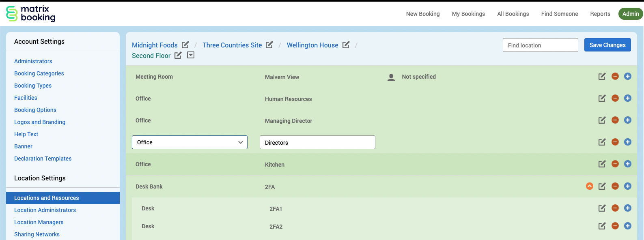Screen dimensions: 644x240
Task: Open the All Bookings menu
Action: [x=513, y=14]
